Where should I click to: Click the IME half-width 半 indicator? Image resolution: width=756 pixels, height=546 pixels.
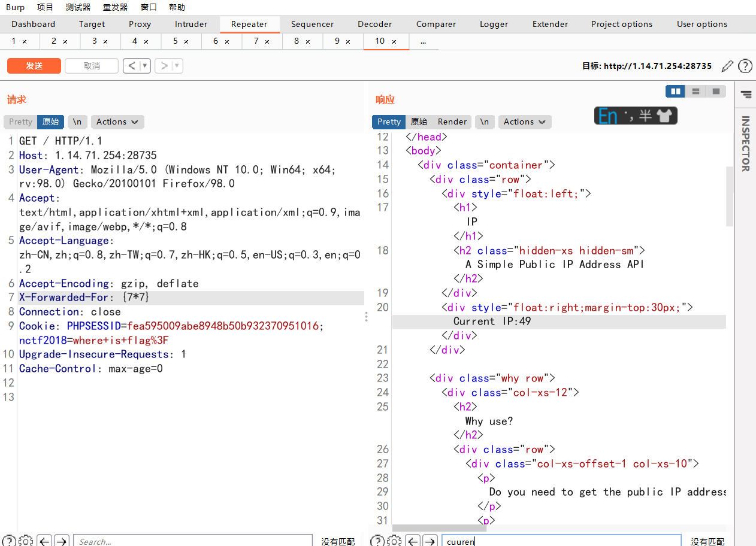(x=645, y=116)
